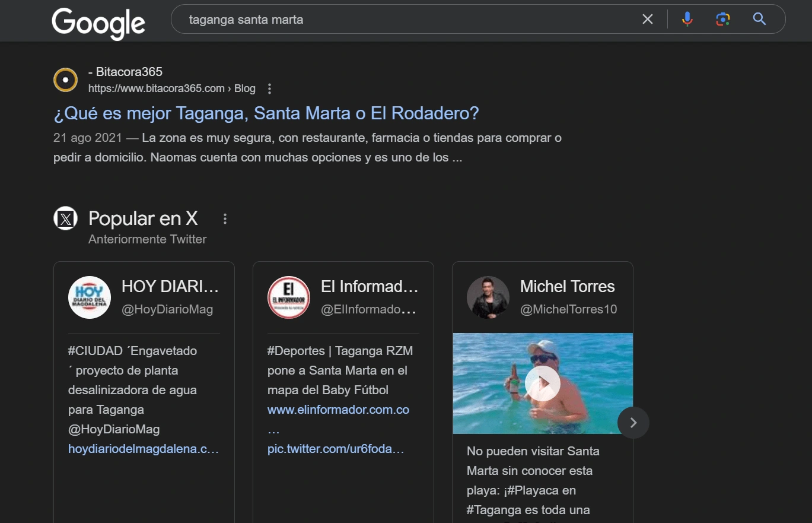Click the Michel Torres profile photo
This screenshot has height=523, width=812.
[488, 297]
